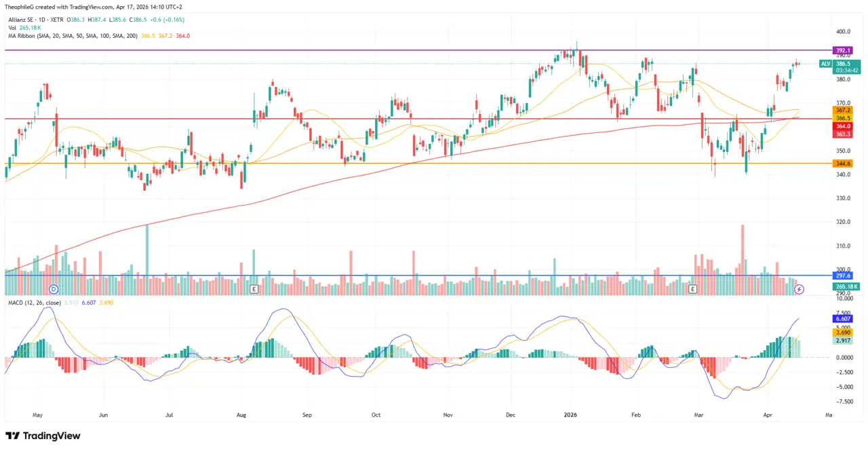Select the circled D dividend marker on the time axis
This screenshot has height=450, width=868.
(53, 289)
